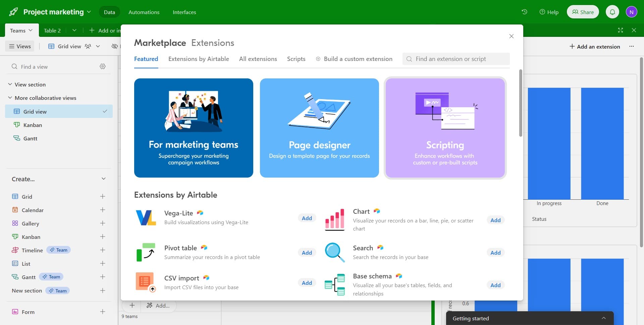Click the marketplace vertical scrollbar
This screenshot has width=644, height=325.
tap(520, 103)
